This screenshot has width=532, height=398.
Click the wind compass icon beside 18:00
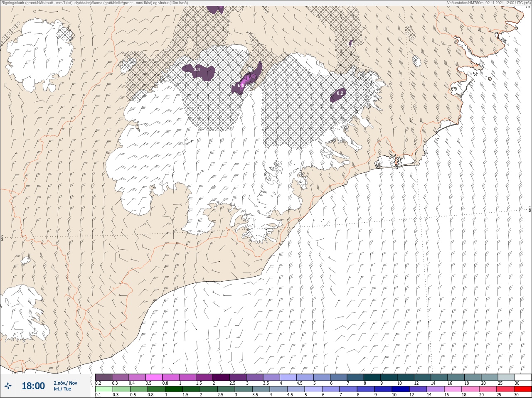pyautogui.click(x=8, y=386)
